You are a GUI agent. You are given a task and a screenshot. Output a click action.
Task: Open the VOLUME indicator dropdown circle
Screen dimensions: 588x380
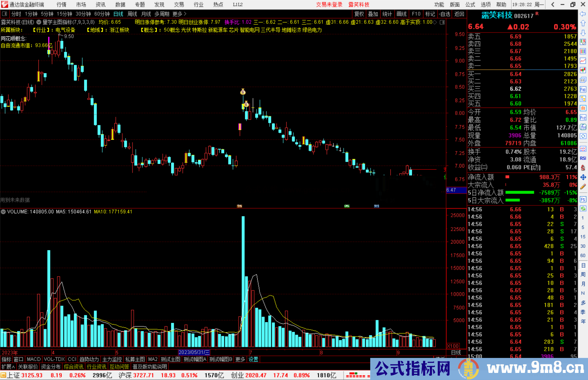pos(3,212)
